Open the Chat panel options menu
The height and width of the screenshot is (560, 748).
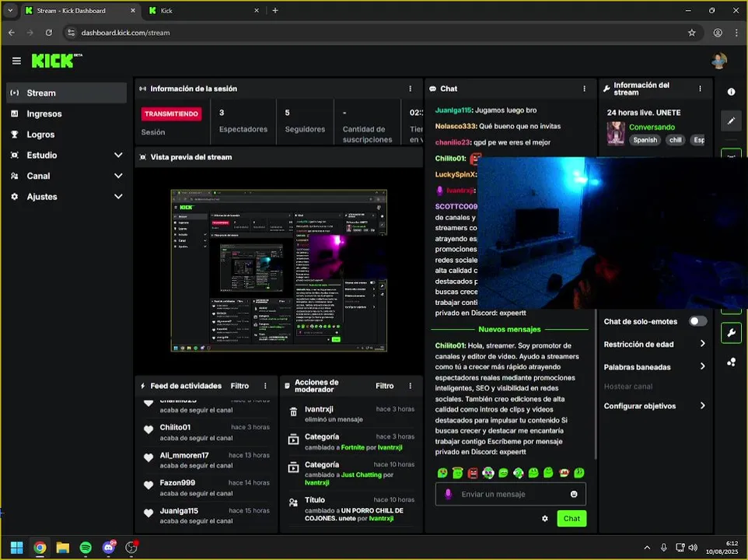[x=585, y=89]
